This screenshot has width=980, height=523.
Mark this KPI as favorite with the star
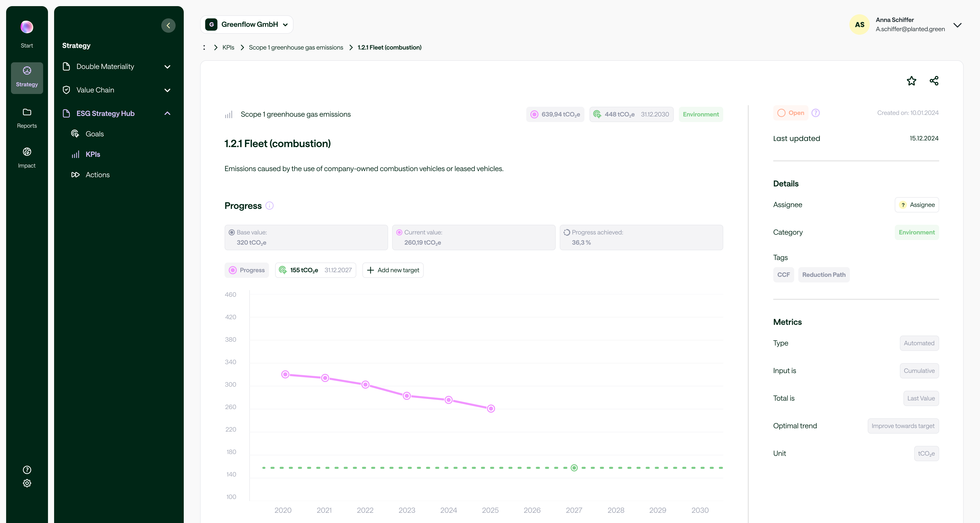[912, 81]
